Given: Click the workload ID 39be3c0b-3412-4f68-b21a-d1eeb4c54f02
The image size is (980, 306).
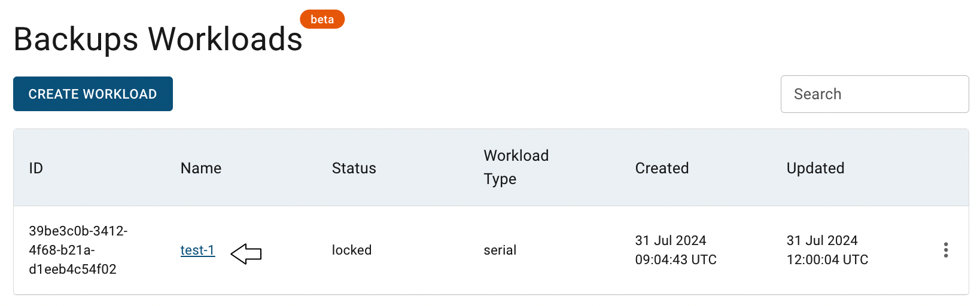Looking at the screenshot, I should point(78,250).
